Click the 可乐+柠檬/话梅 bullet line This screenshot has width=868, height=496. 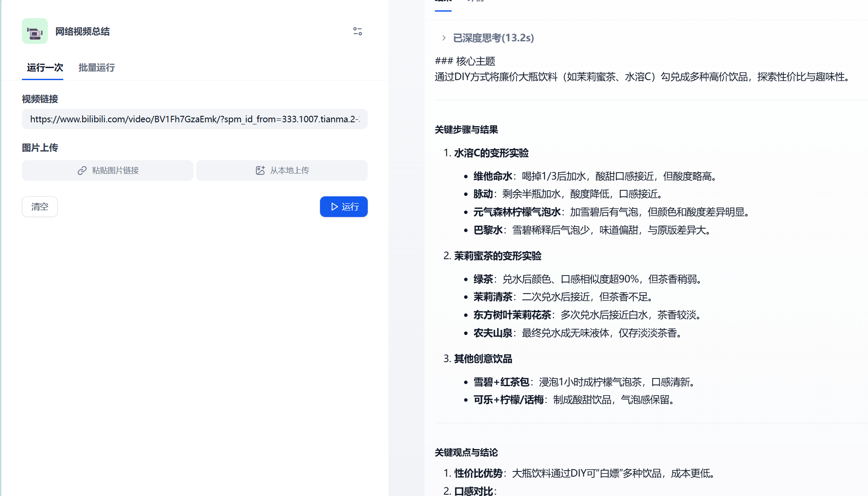(x=575, y=400)
